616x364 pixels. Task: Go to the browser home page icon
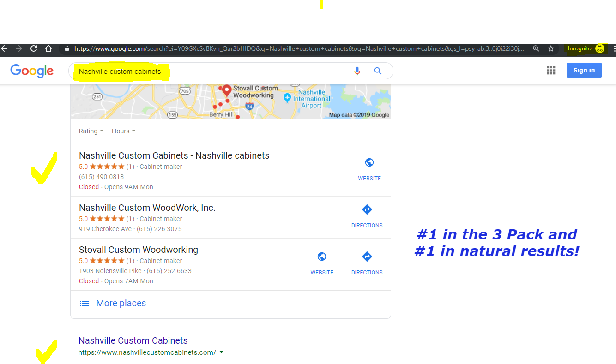click(48, 48)
